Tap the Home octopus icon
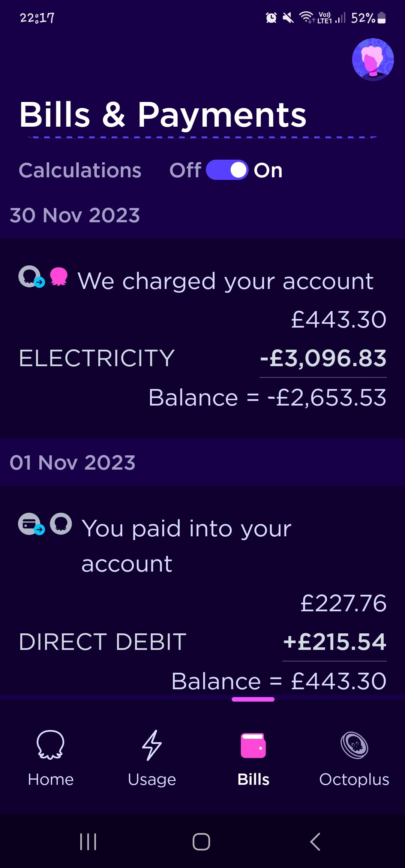The height and width of the screenshot is (868, 405). [x=50, y=744]
